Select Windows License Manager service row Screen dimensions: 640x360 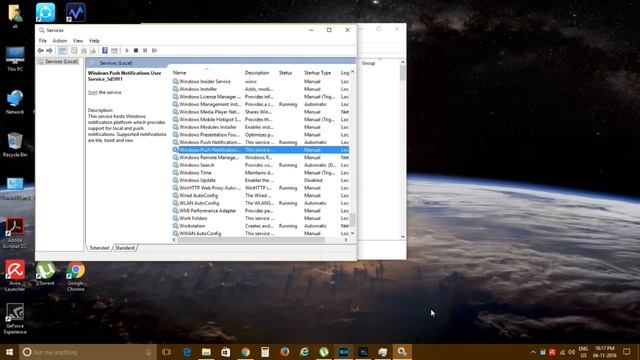260,97
